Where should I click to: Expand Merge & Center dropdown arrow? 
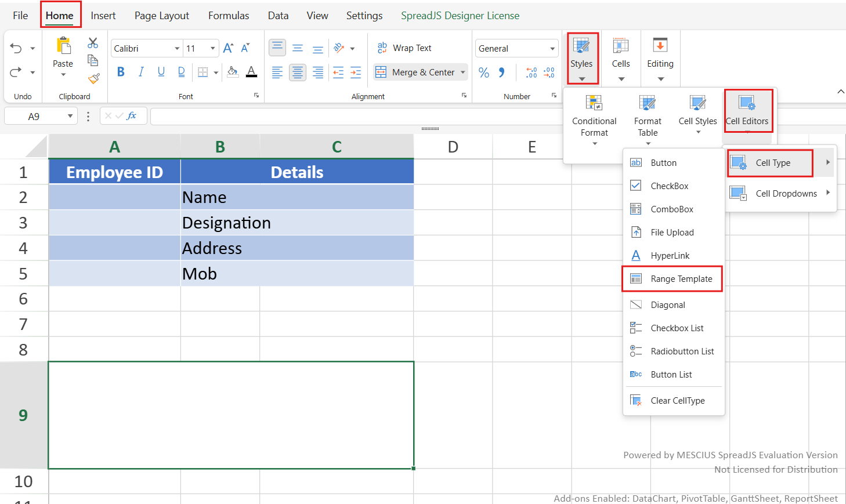tap(463, 72)
